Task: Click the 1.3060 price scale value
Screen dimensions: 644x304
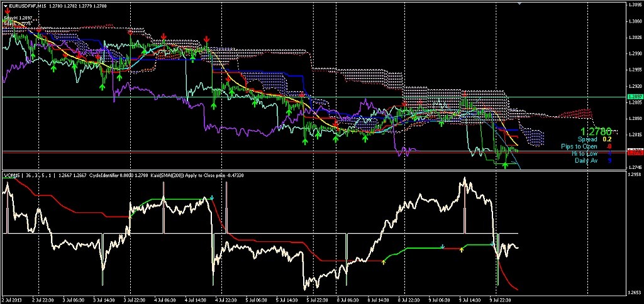Action: point(635,21)
